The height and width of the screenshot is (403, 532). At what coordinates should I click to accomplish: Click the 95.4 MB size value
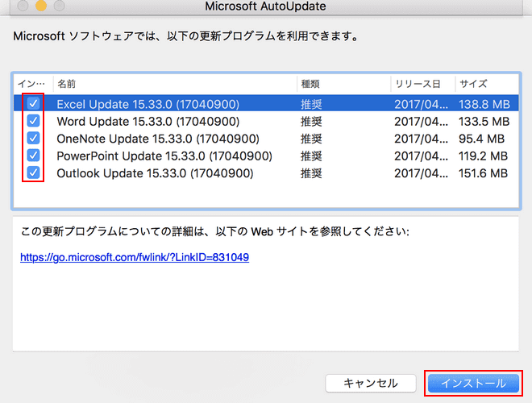coord(481,139)
